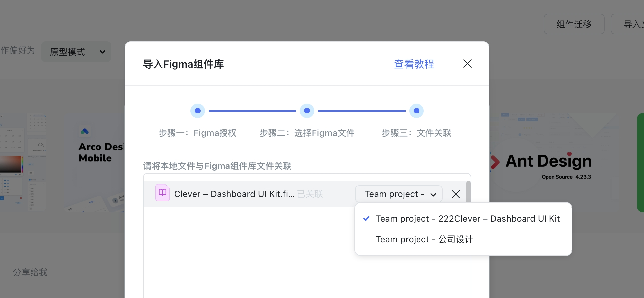
Task: Select Team project - 222Clever – Dashboard UI Kit
Action: 463,219
